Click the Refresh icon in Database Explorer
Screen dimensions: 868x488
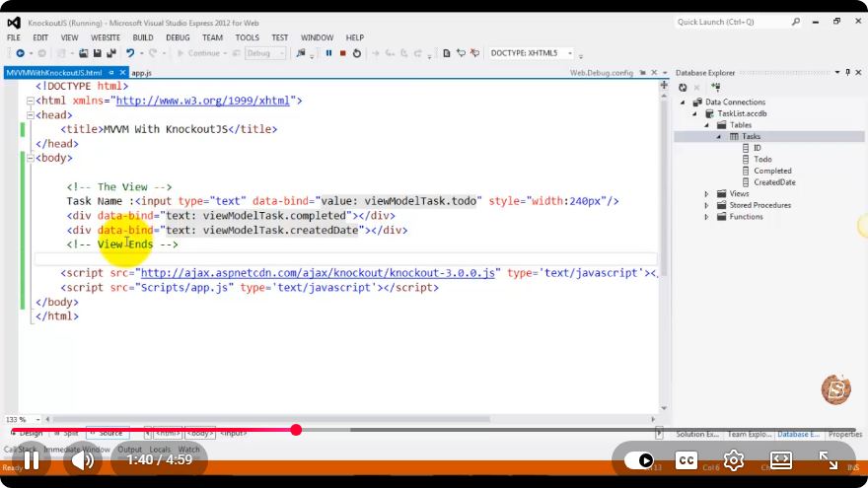tap(683, 88)
